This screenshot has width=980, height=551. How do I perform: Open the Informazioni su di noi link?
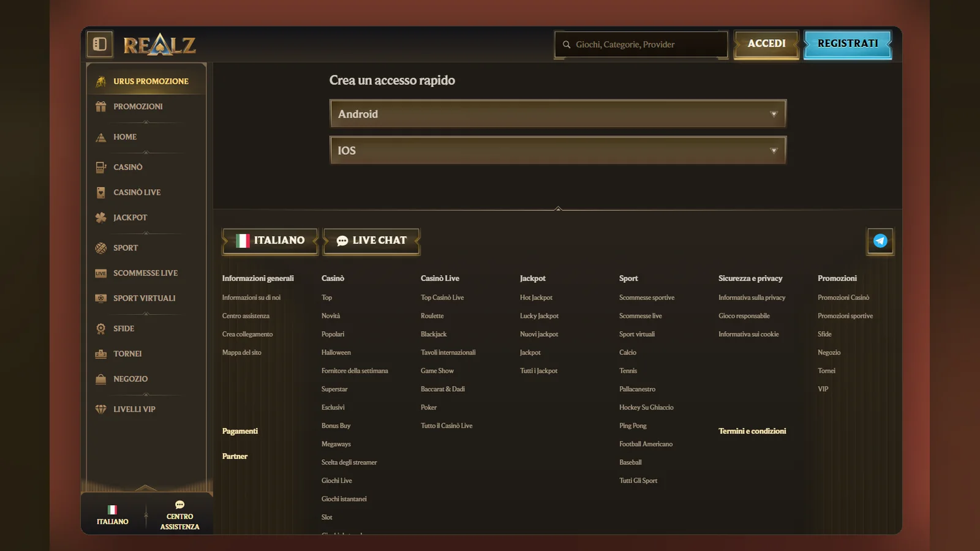(x=251, y=298)
